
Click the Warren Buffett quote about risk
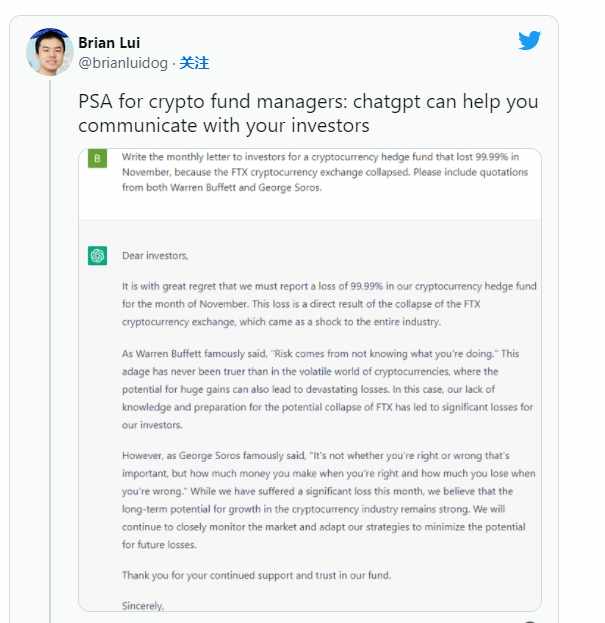(383, 354)
